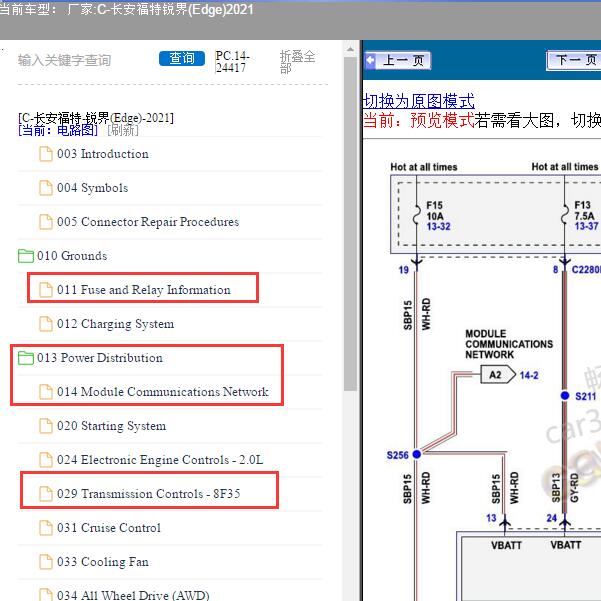Open 029 Transmission Controls - 8F35
This screenshot has width=601, height=601.
[149, 494]
